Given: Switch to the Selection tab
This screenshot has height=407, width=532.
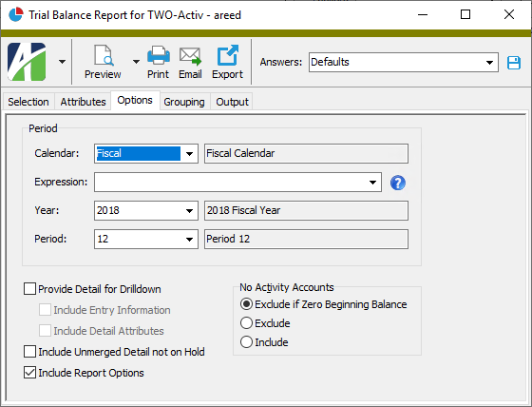Looking at the screenshot, I should pos(28,102).
